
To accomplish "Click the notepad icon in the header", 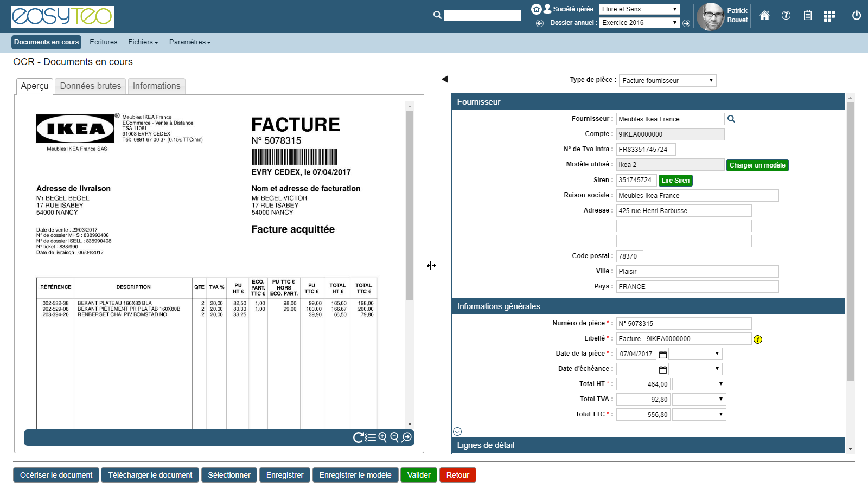I will click(807, 16).
